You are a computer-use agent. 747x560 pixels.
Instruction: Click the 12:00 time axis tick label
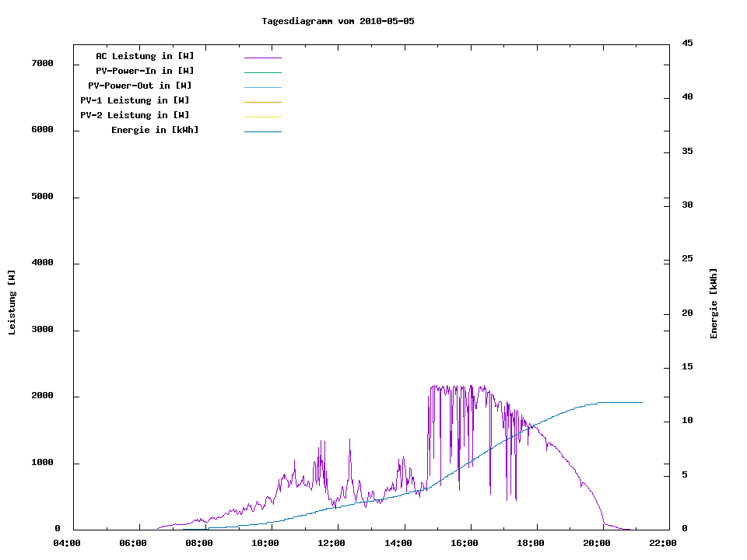click(332, 543)
